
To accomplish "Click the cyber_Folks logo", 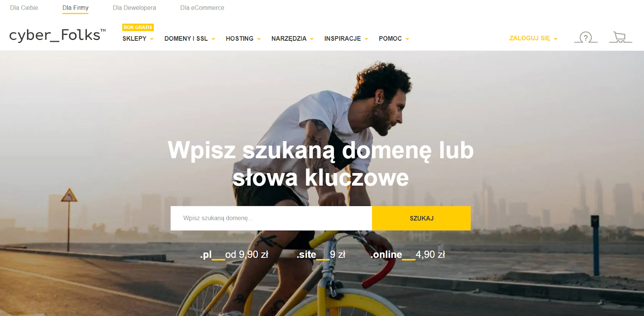I will pos(58,35).
